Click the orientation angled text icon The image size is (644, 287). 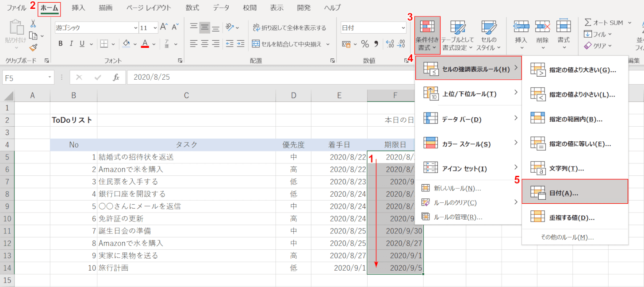tap(230, 27)
